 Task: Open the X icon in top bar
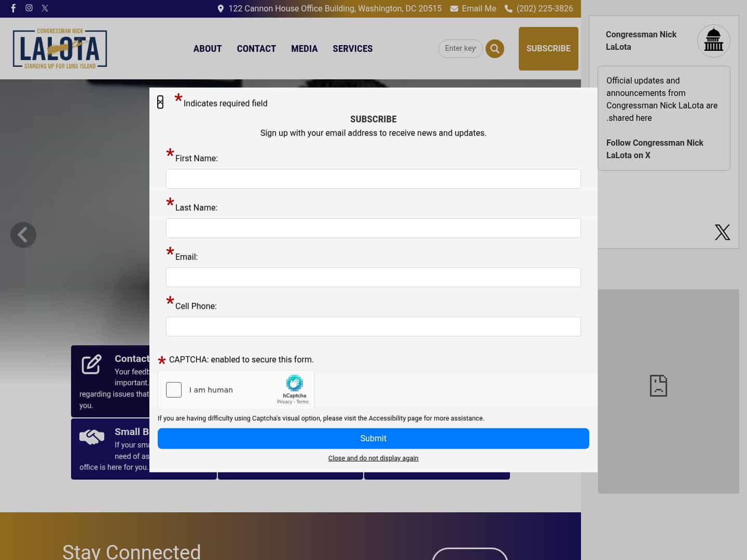tap(45, 8)
